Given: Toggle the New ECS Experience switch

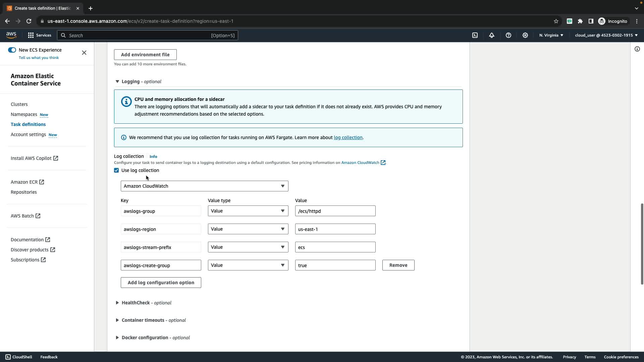Looking at the screenshot, I should tap(12, 50).
